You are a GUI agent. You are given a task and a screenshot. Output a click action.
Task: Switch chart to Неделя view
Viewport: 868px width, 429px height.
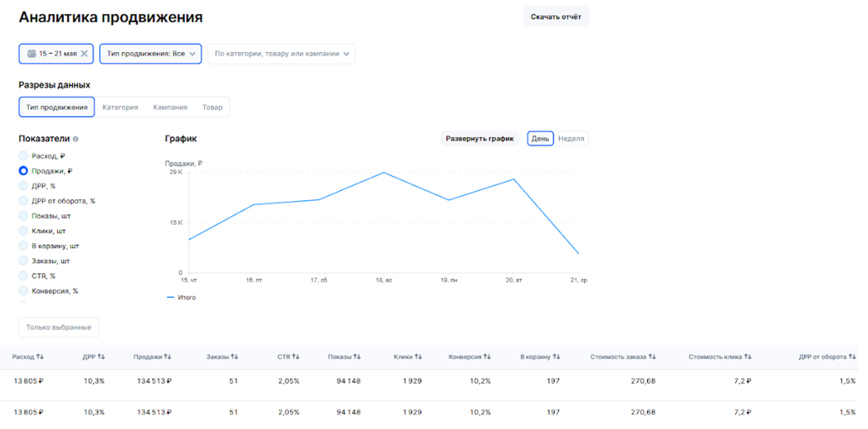click(571, 139)
